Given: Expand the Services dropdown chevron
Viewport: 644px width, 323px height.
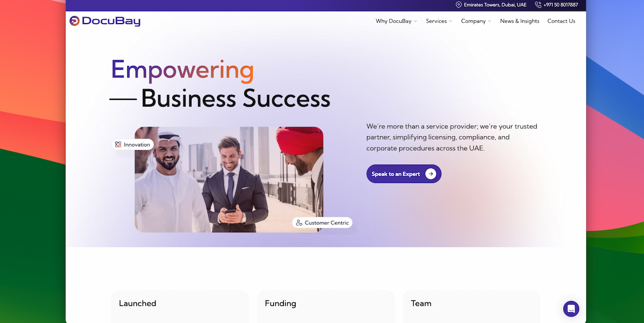Looking at the screenshot, I should click(x=450, y=21).
